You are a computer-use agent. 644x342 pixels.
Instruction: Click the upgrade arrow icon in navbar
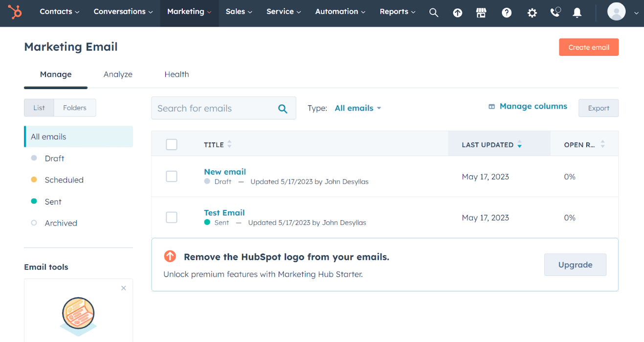[x=457, y=13]
